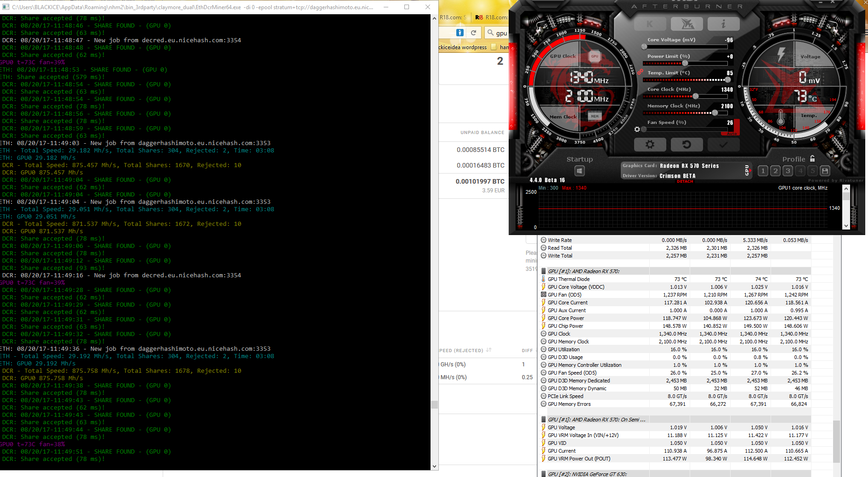Switch to the second R18.com browser tab
Viewport: 868px width, 477px height.
pos(494,17)
